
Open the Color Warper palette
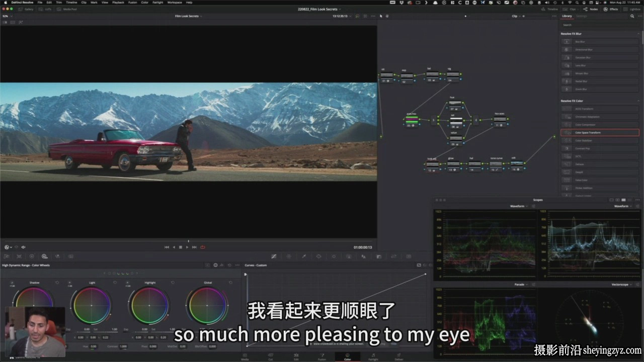pos(289,256)
